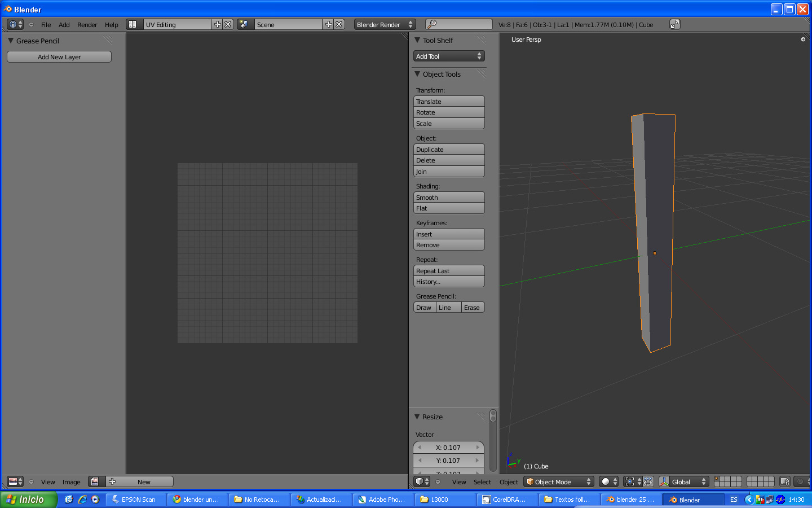Image resolution: width=812 pixels, height=508 pixels.
Task: Click the search magnifier field in header
Action: click(458, 24)
